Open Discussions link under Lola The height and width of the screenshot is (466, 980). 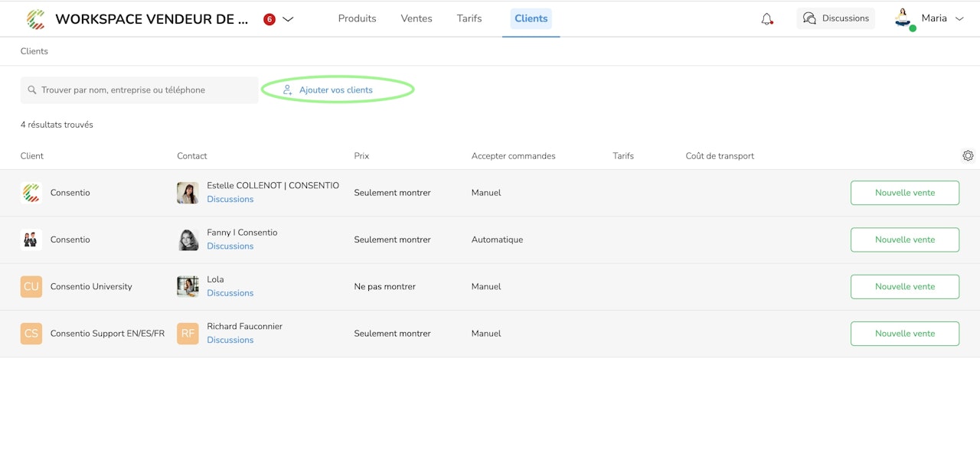coord(230,293)
